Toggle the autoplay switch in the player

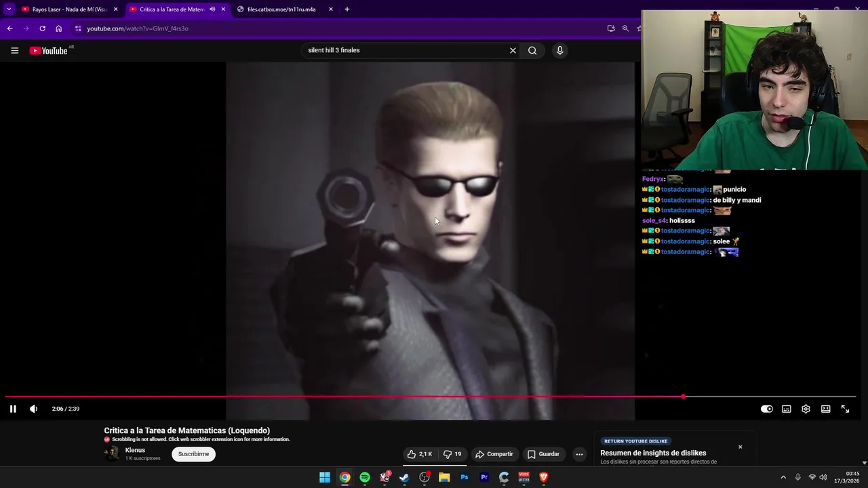[766, 409]
